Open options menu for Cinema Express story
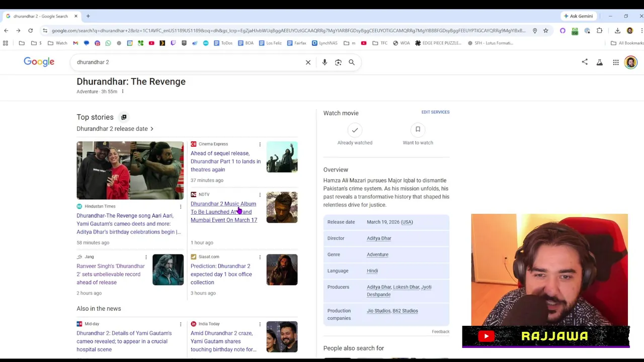Image resolution: width=644 pixels, height=362 pixels. point(260,144)
